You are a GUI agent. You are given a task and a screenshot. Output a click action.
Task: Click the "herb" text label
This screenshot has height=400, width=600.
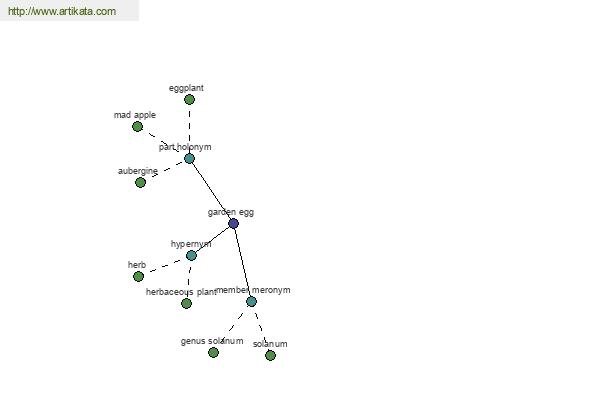tap(137, 265)
